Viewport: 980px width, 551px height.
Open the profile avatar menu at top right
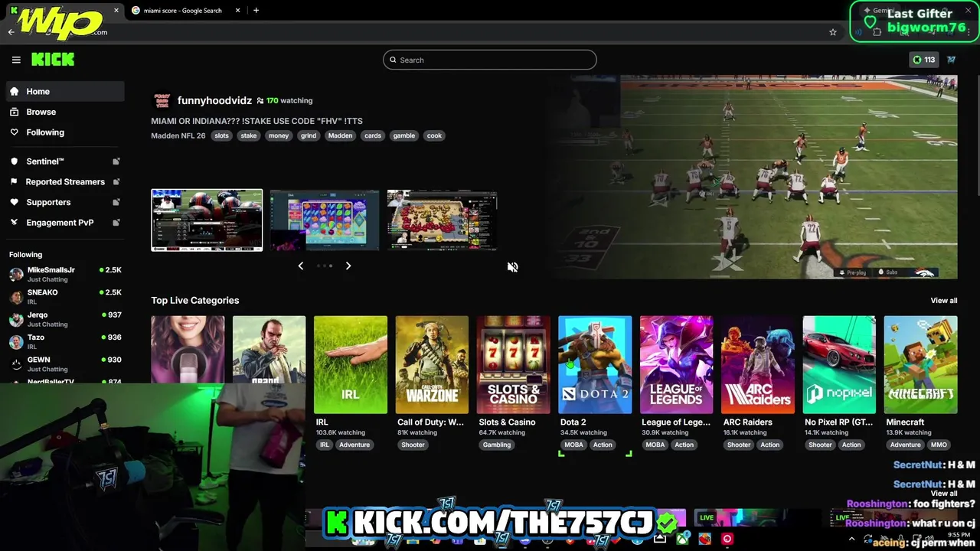[952, 60]
